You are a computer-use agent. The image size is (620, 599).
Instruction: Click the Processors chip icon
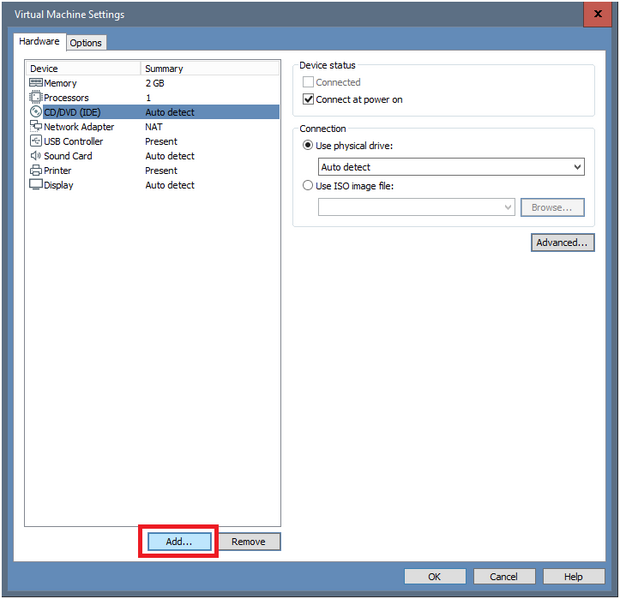pyautogui.click(x=36, y=98)
